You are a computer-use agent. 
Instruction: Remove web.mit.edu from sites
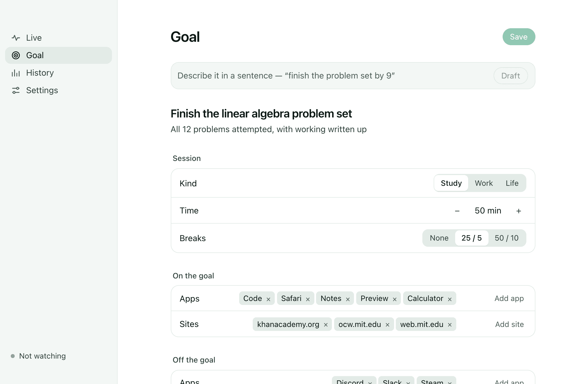point(450,325)
